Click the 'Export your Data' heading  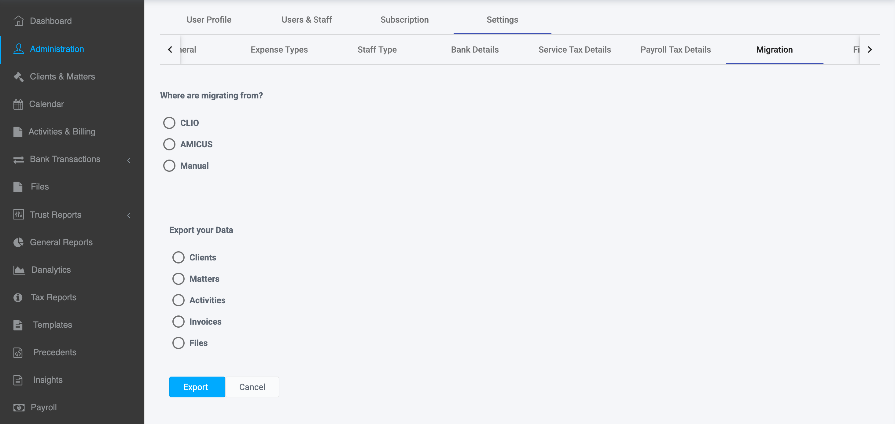click(x=201, y=231)
